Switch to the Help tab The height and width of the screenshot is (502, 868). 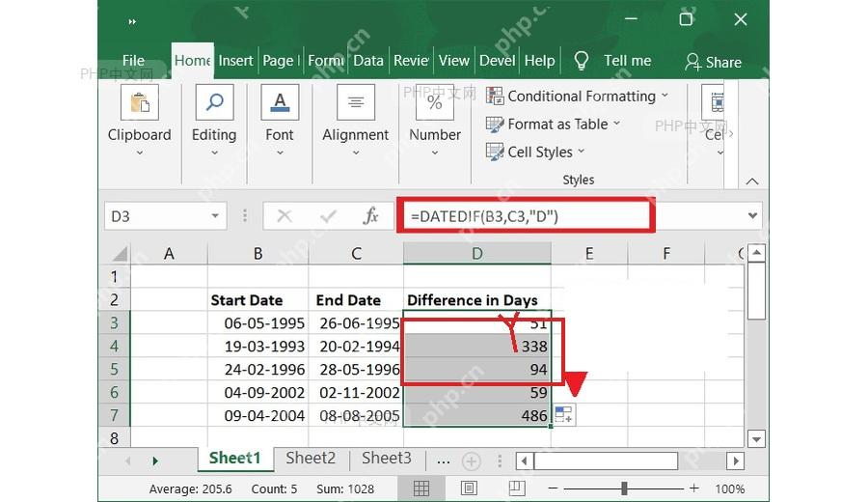(539, 61)
